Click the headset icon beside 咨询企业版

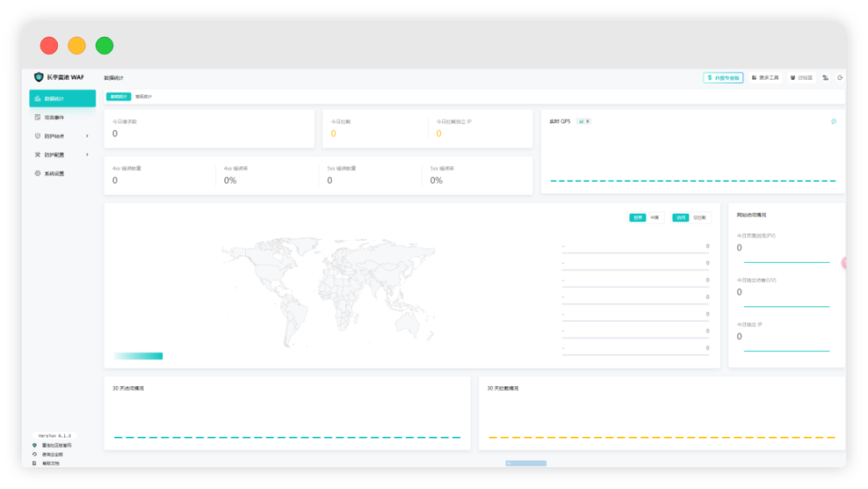tap(35, 454)
